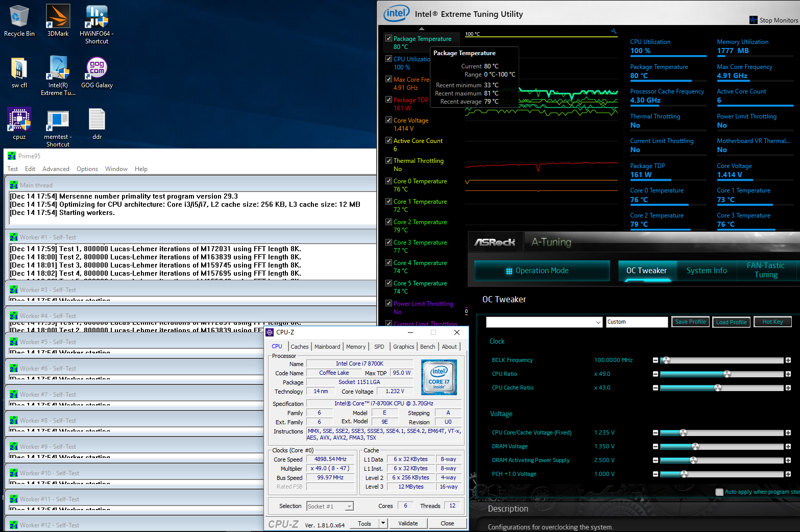Click the wrench settings icon above the graph
800x532 pixels.
(x=614, y=32)
